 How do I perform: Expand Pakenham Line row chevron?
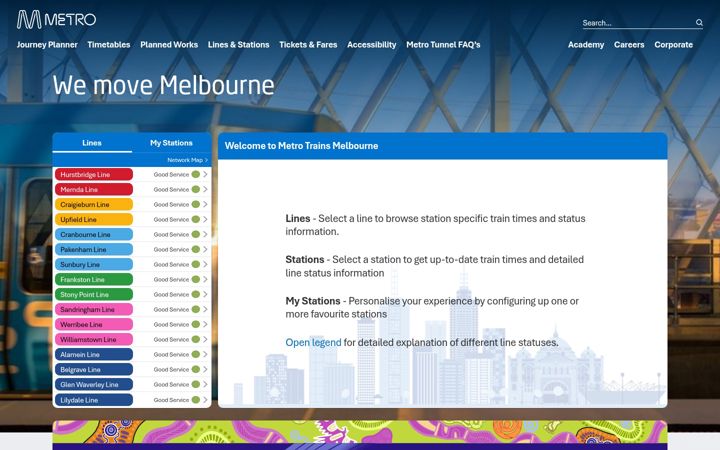205,249
